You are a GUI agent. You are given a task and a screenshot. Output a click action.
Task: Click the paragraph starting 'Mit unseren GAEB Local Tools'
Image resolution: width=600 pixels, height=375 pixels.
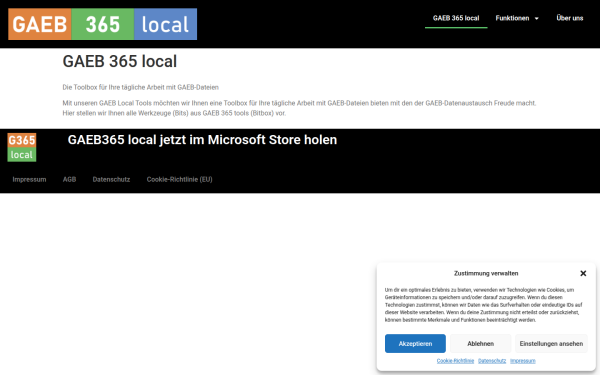pos(299,108)
